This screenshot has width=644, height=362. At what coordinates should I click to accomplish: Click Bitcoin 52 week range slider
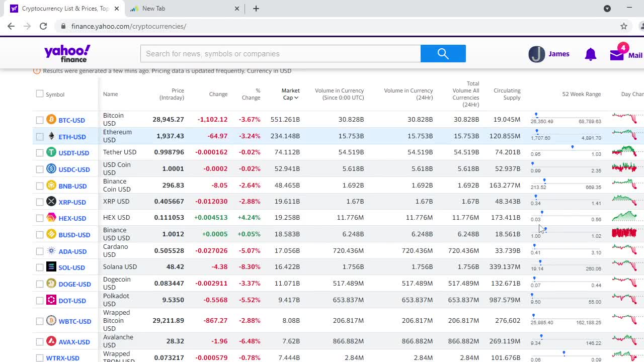[x=566, y=117]
